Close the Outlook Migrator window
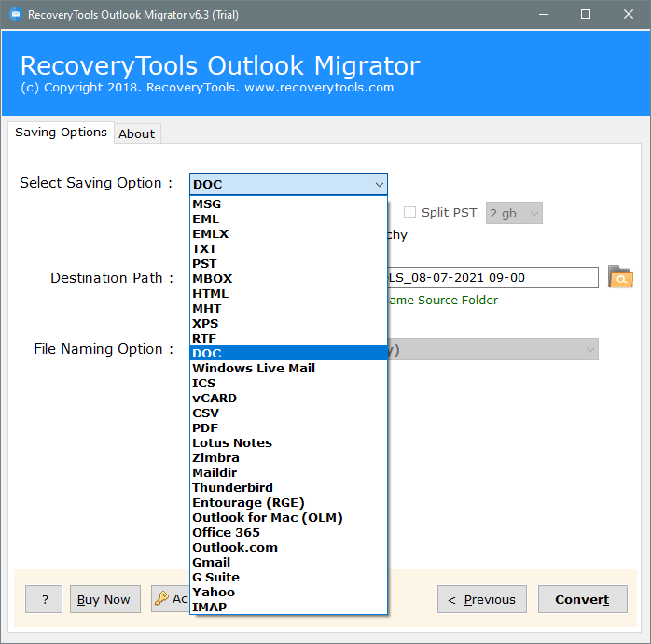 [x=629, y=15]
